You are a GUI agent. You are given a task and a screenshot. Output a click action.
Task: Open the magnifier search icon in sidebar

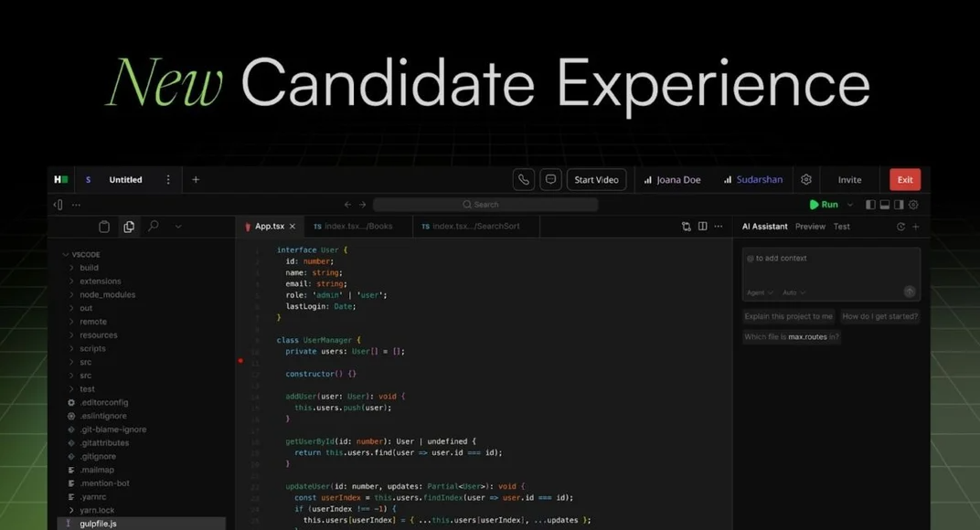point(154,226)
